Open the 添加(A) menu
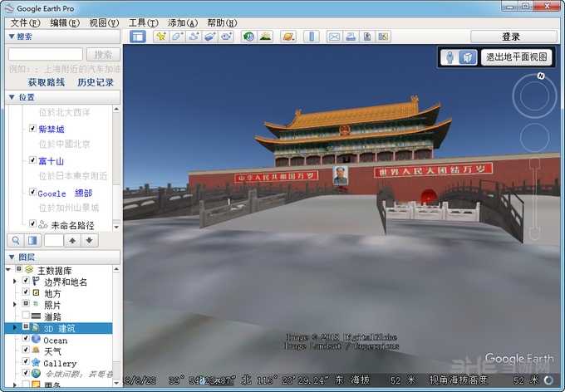 tap(183, 23)
